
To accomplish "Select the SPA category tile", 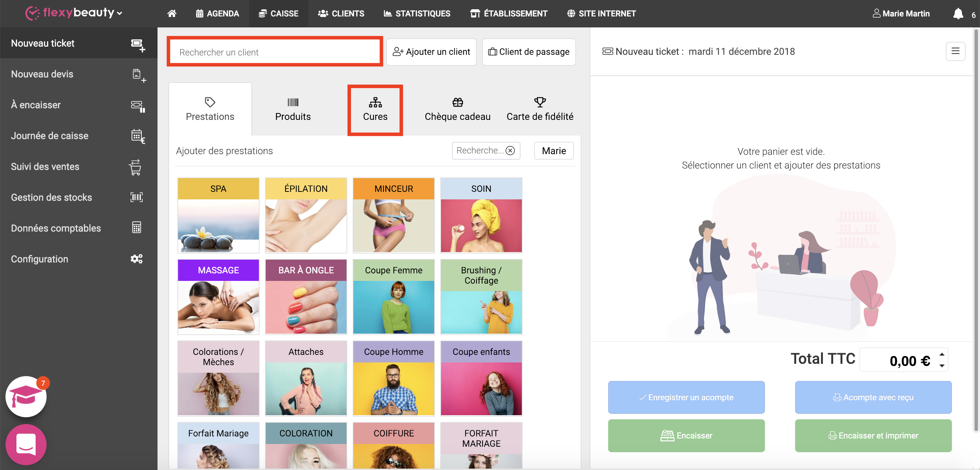I will point(218,215).
